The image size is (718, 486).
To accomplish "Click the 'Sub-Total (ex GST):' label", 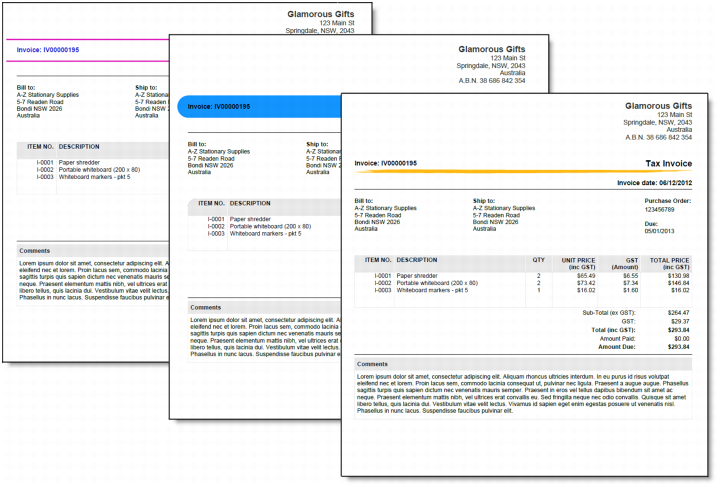I will [609, 313].
